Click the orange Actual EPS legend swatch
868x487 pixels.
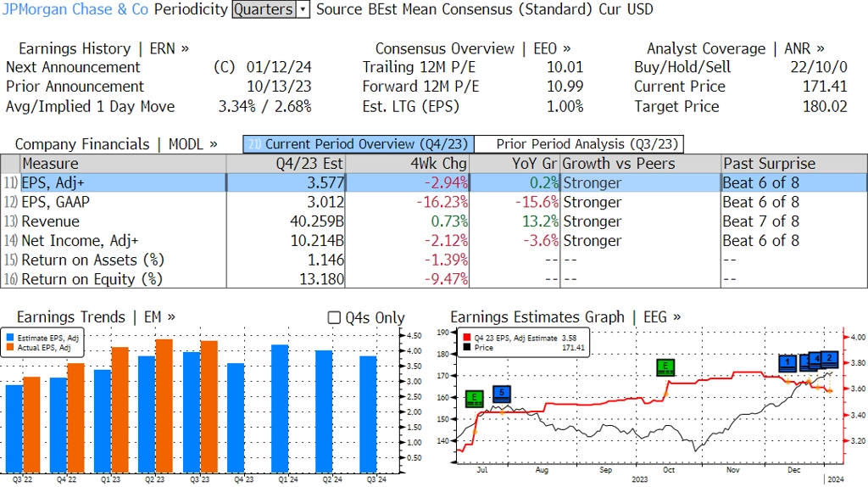(10, 347)
